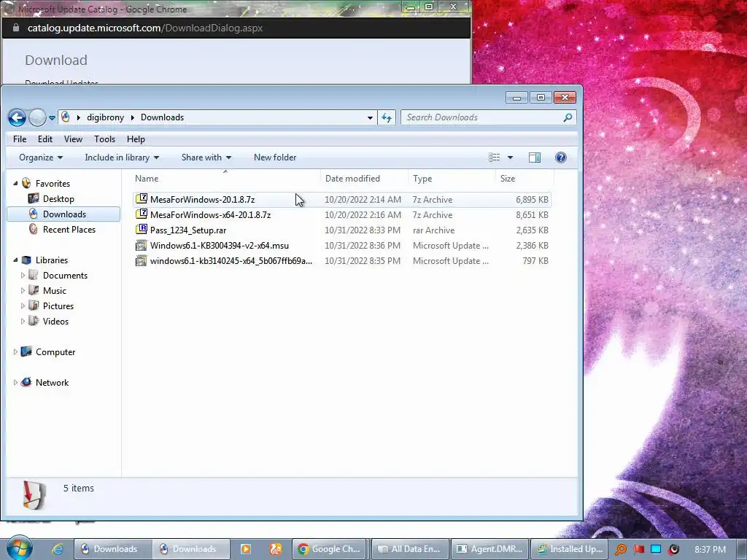Switch to All Data En... taskbar button
Image resolution: width=747 pixels, height=560 pixels.
tap(409, 549)
